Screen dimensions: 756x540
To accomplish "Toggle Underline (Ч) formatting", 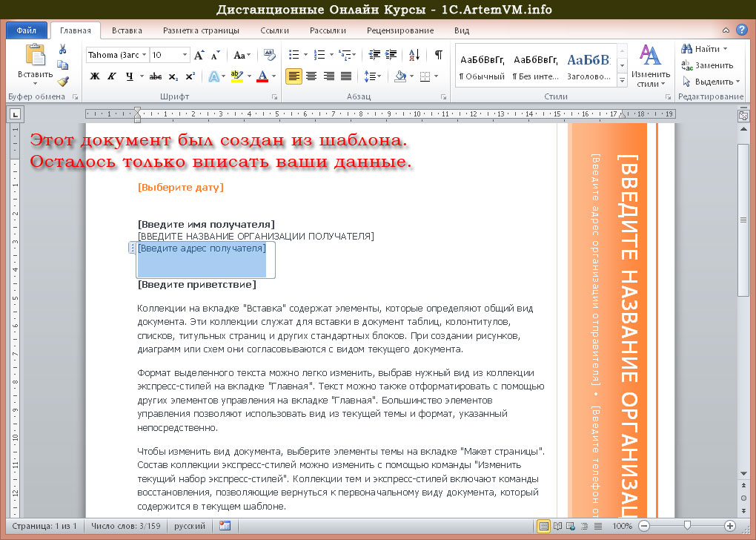I will pos(129,76).
